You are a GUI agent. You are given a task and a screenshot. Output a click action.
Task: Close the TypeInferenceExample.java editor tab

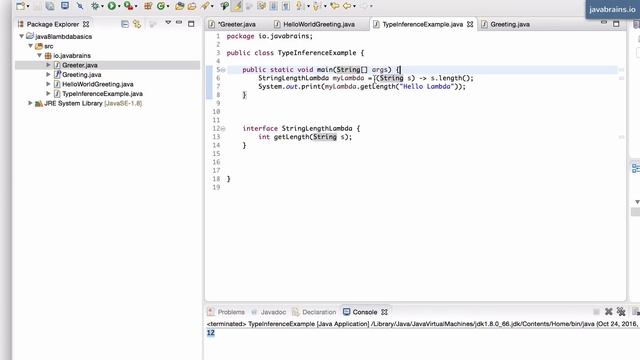click(x=470, y=24)
